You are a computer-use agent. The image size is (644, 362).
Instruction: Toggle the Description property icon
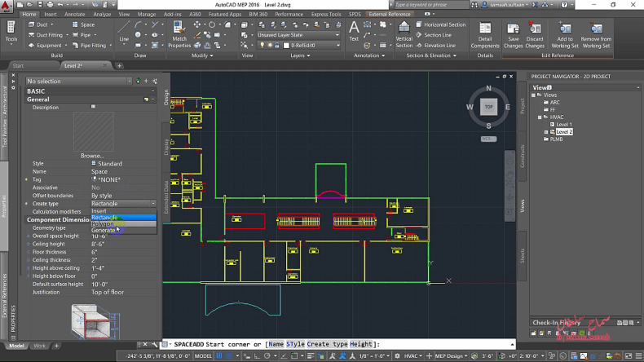(x=93, y=107)
